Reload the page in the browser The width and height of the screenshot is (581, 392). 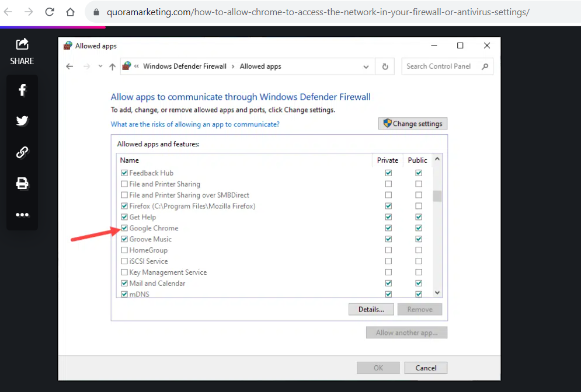pos(50,12)
